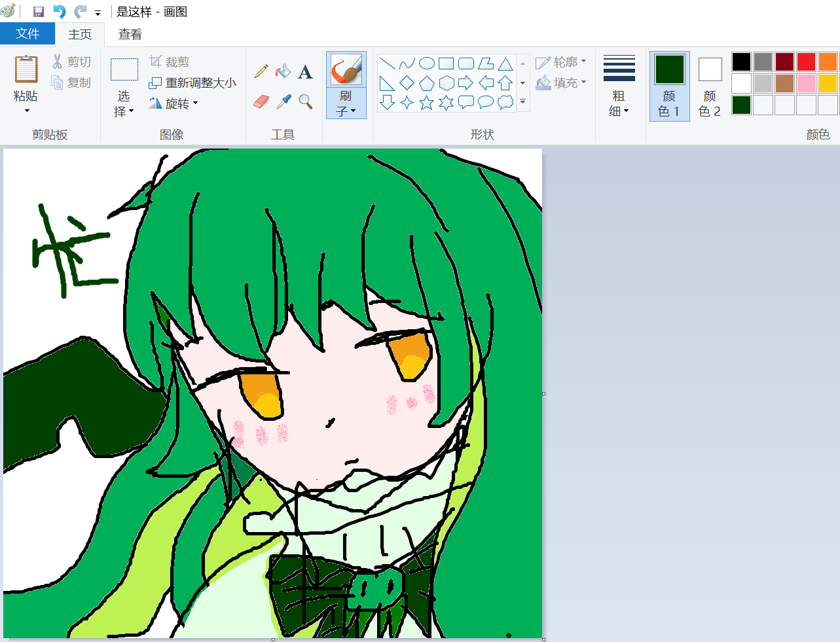This screenshot has height=642, width=840.
Task: Expand the 旋转 rotate dropdown
Action: (173, 103)
